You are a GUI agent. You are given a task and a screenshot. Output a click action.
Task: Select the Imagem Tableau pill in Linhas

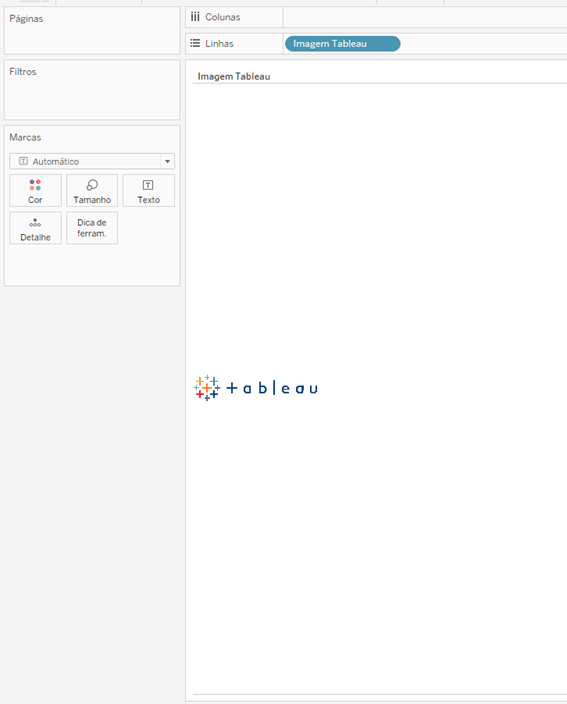click(x=343, y=44)
